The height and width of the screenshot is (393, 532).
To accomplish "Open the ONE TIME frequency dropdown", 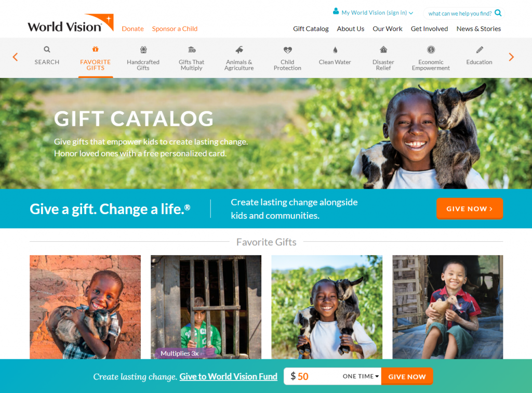I will (x=361, y=376).
